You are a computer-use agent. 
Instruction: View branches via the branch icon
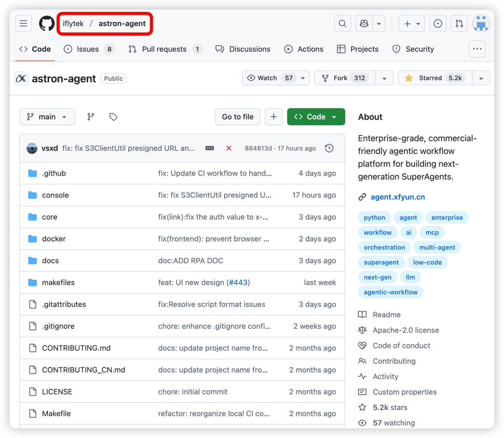tap(91, 117)
